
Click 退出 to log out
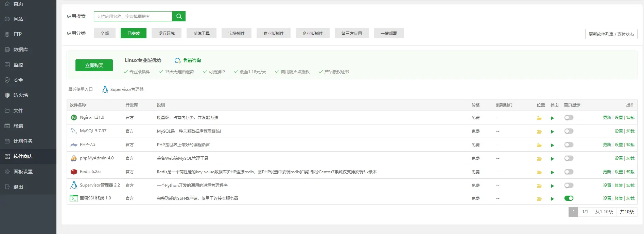[x=28, y=187]
